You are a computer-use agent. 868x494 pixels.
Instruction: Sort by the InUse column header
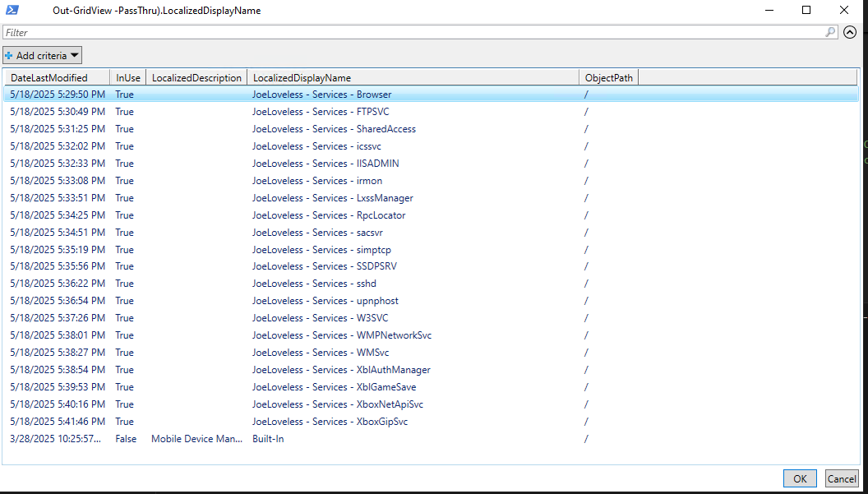click(x=127, y=78)
